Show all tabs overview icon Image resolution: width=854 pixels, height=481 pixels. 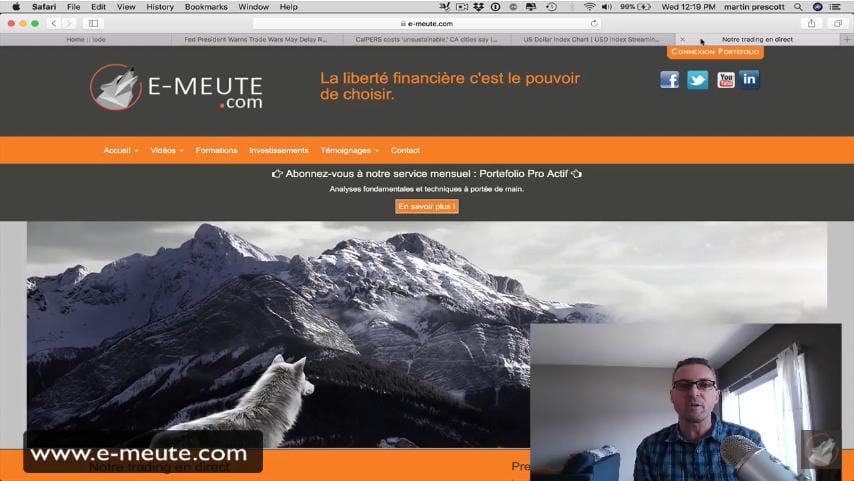click(x=838, y=23)
